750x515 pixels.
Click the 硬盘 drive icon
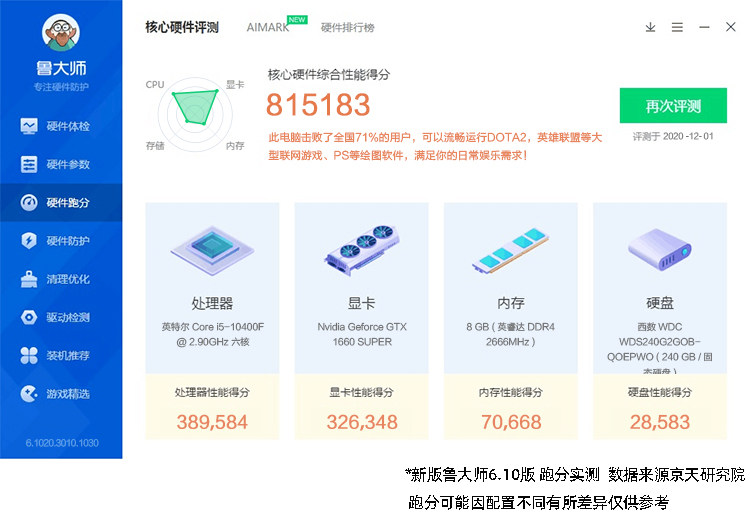pyautogui.click(x=660, y=249)
